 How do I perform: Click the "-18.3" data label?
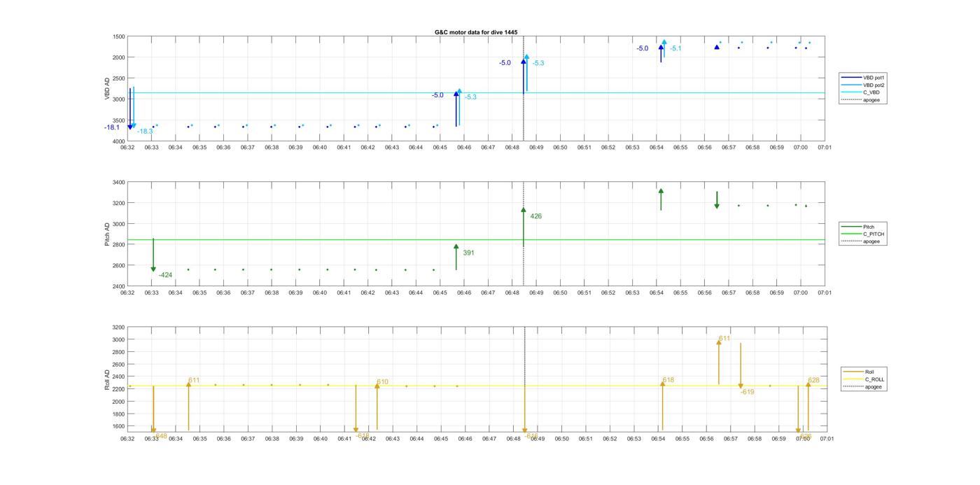pos(145,132)
